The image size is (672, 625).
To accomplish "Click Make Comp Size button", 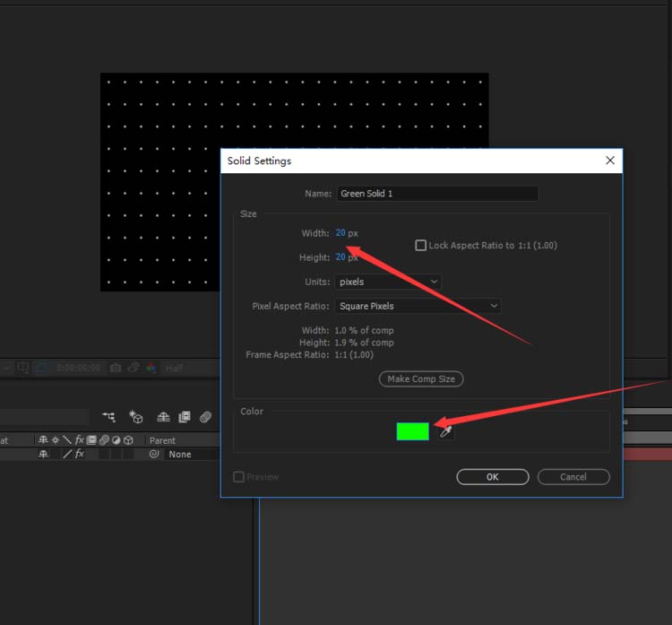I will point(421,379).
